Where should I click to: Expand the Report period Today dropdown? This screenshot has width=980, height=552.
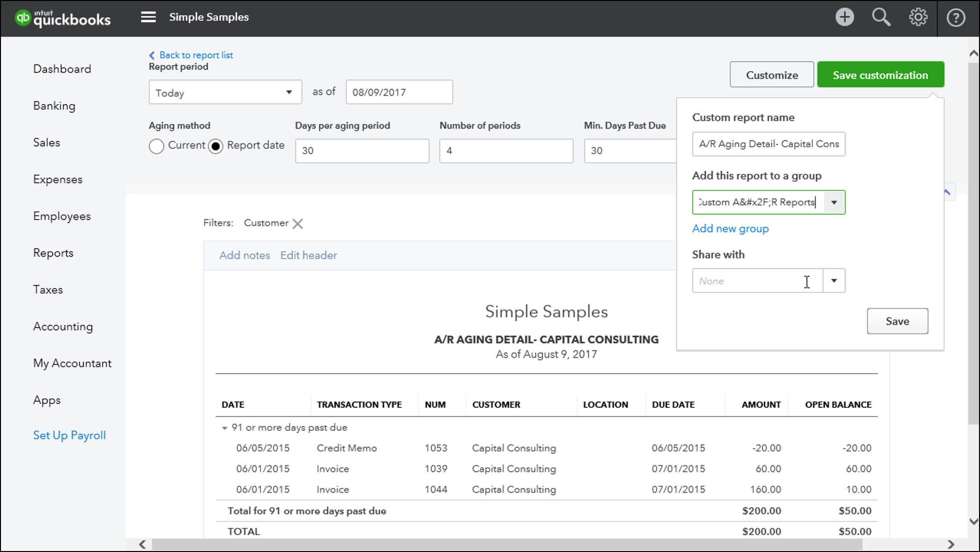[x=289, y=92]
